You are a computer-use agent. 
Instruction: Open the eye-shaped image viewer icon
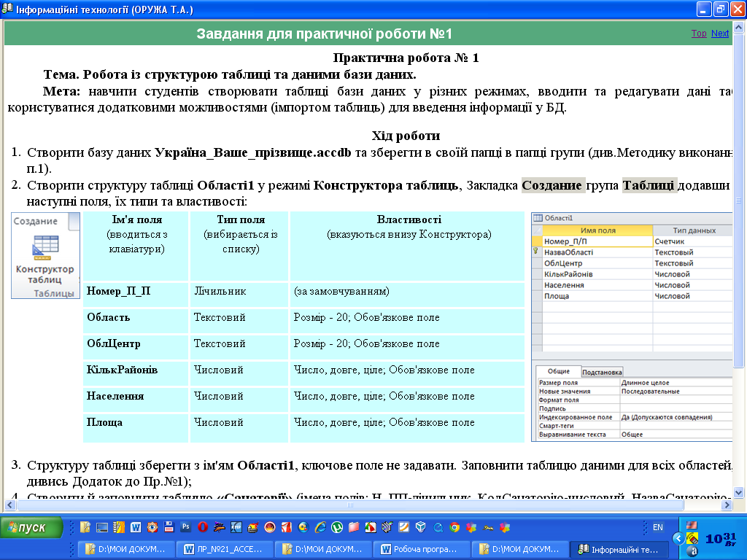tap(152, 527)
